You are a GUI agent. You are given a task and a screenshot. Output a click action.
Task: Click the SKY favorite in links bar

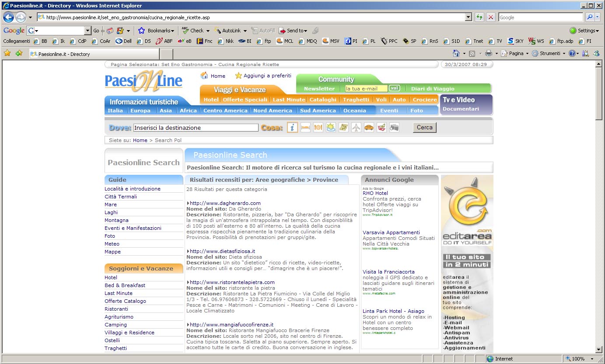tap(515, 41)
